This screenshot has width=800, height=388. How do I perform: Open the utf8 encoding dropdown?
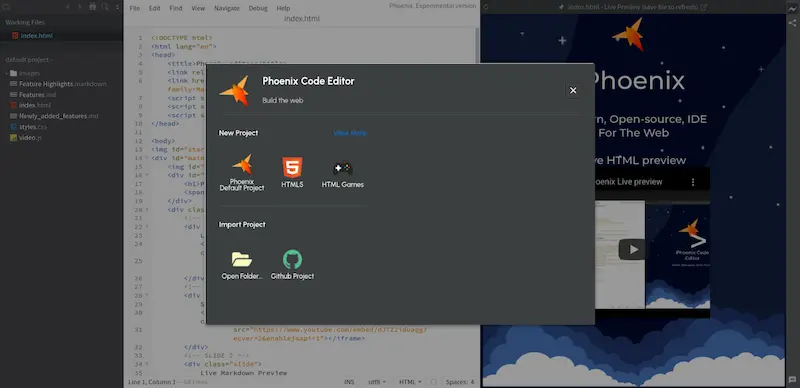(x=377, y=382)
